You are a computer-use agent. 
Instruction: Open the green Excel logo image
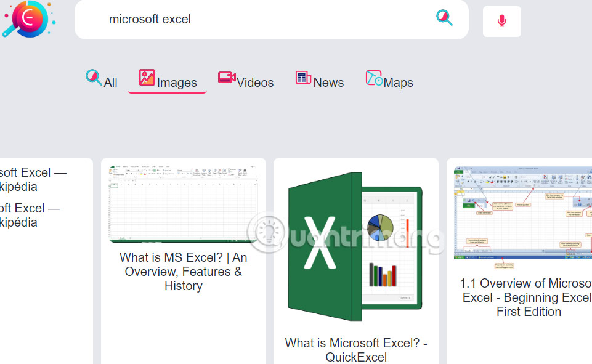[x=355, y=246]
